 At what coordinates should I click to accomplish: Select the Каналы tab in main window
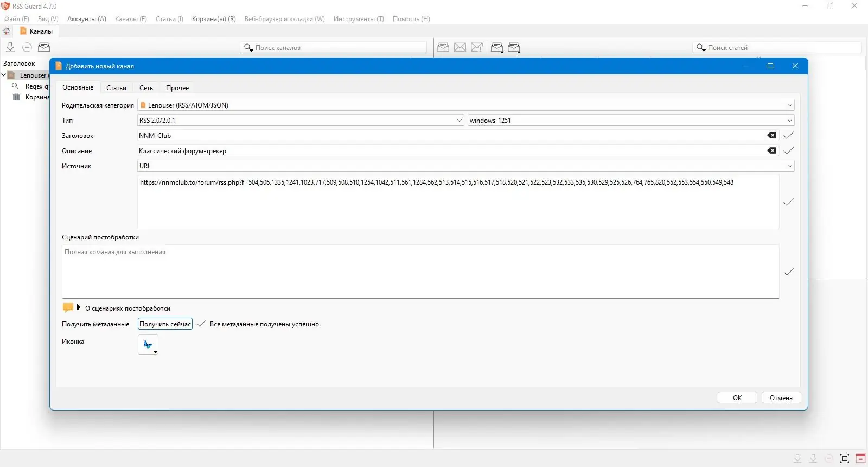[x=36, y=31]
